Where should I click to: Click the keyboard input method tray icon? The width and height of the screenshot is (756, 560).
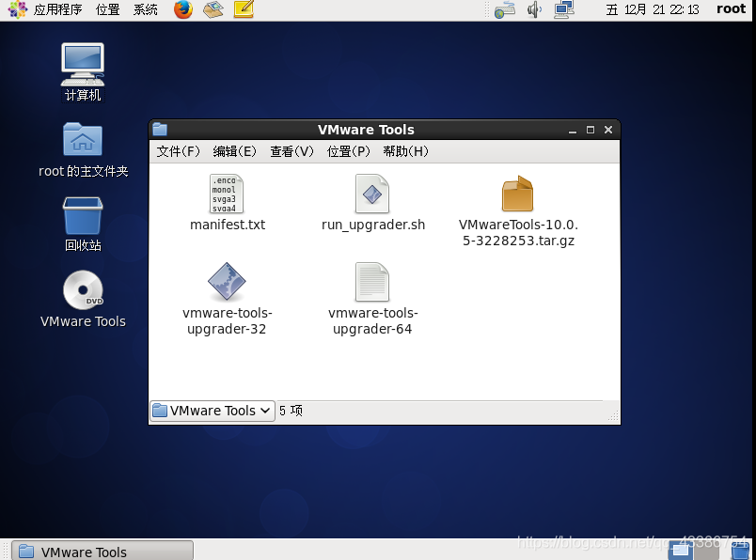click(x=505, y=9)
